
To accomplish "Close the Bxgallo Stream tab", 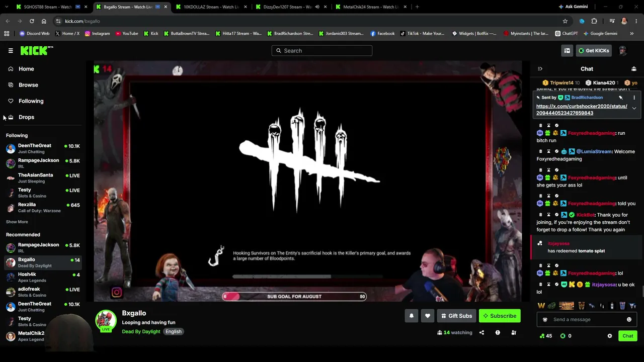I will click(x=166, y=7).
